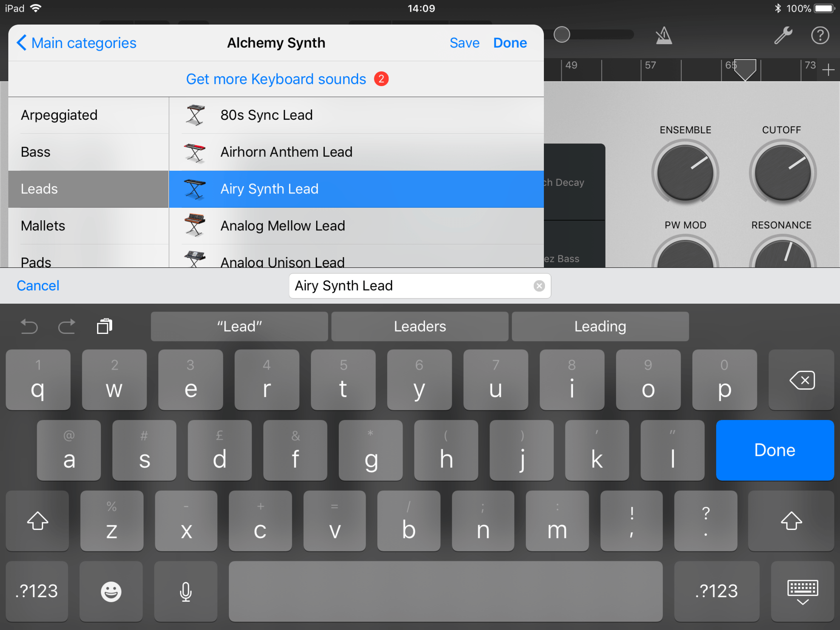
Task: Open settings with the wrench icon
Action: tap(783, 35)
